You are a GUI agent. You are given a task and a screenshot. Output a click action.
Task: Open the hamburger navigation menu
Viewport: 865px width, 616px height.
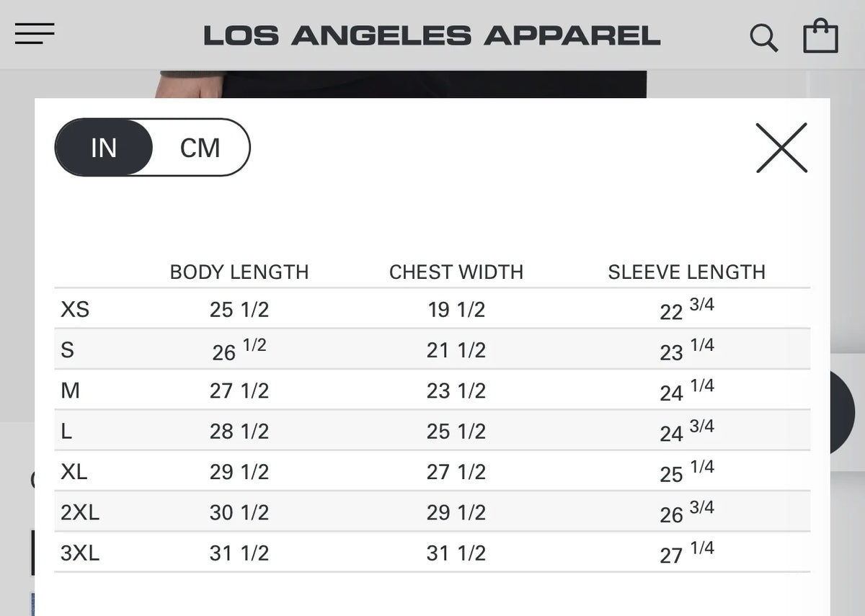click(x=35, y=34)
